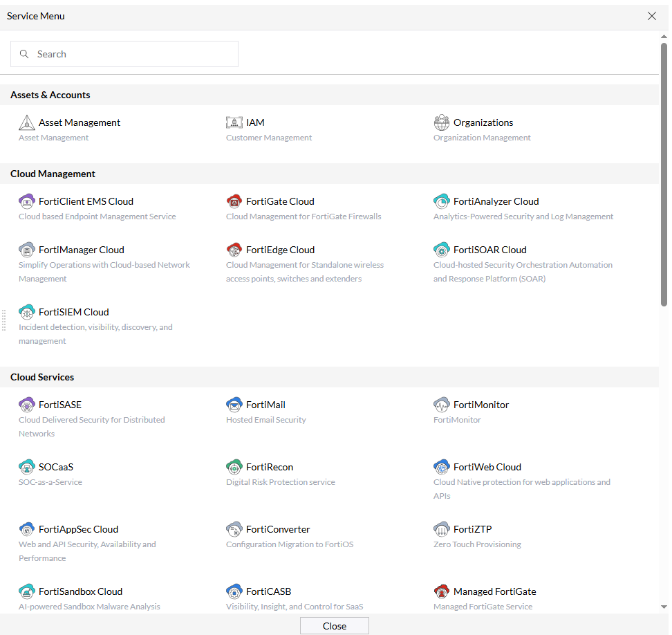Open FortiClient EMS Cloud icon
The image size is (672, 635).
point(26,201)
